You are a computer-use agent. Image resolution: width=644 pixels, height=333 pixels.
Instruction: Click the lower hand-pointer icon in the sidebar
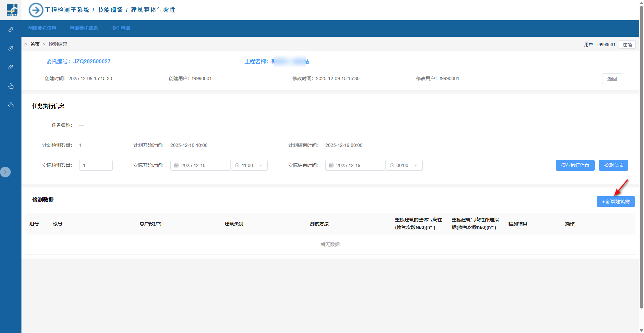tap(11, 105)
